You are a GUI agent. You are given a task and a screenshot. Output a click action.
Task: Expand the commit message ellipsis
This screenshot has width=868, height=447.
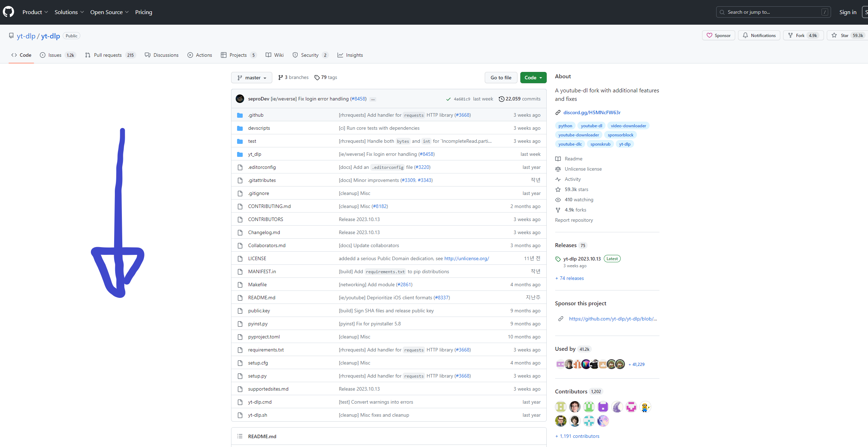click(x=373, y=99)
